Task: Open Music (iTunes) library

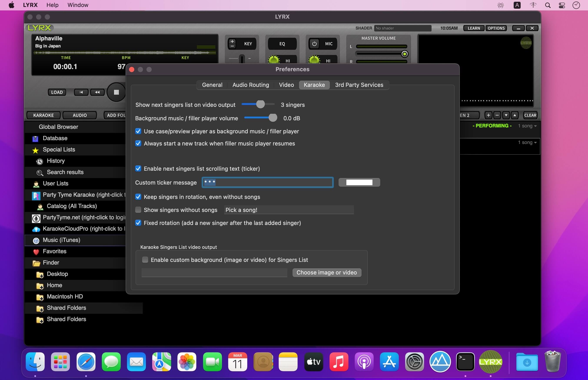Action: coord(61,240)
